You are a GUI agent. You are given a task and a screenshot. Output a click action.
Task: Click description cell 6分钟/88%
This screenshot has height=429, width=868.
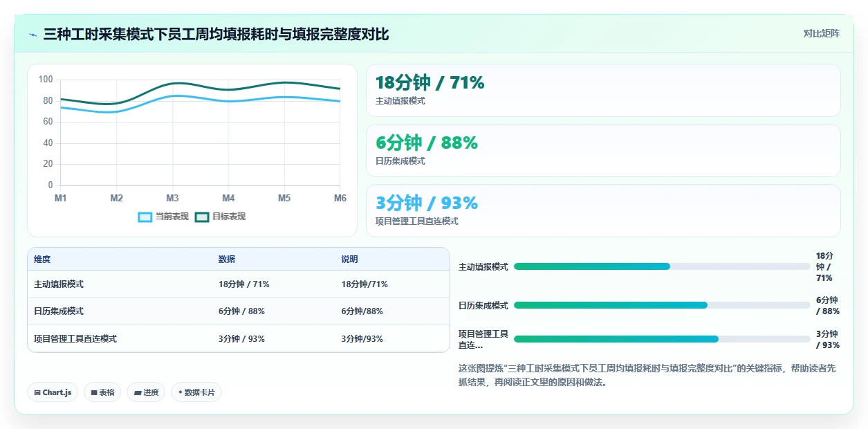(x=362, y=311)
